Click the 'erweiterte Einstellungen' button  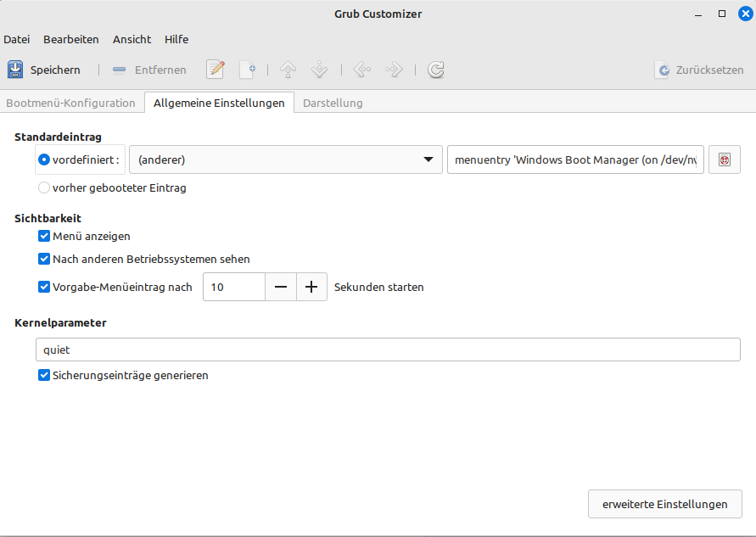coord(664,504)
